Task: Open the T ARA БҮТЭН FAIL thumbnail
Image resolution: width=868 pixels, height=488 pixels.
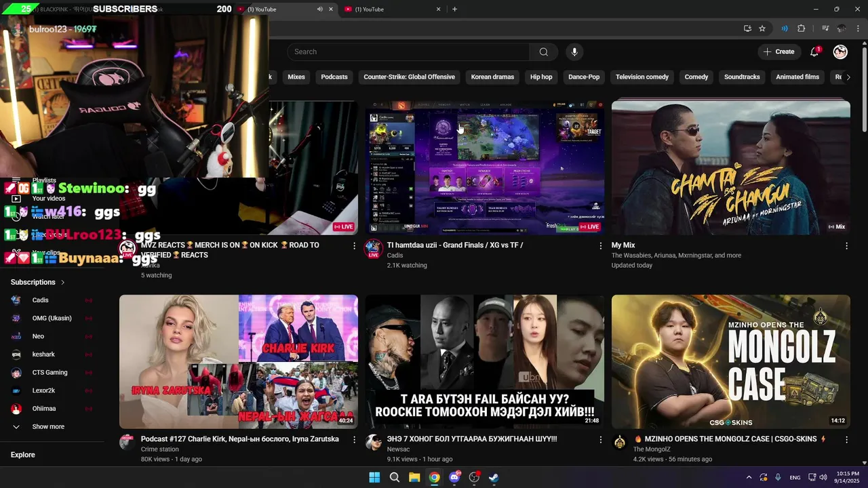Action: tap(484, 361)
